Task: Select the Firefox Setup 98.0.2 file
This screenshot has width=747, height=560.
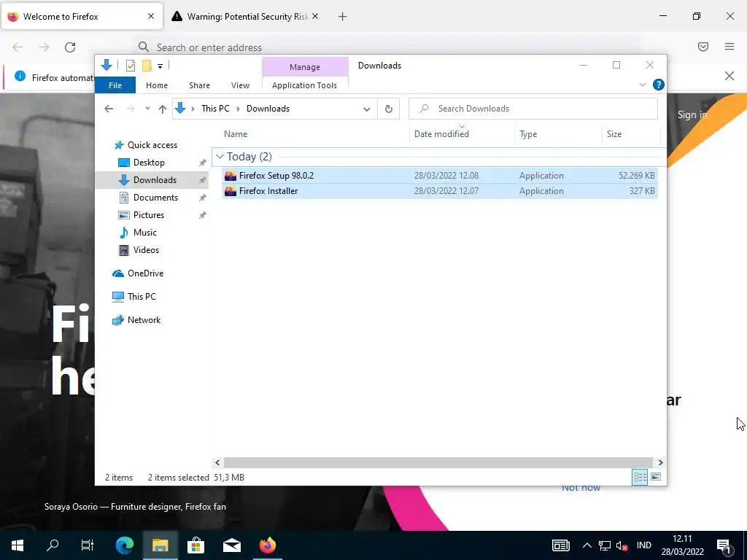Action: pyautogui.click(x=439, y=176)
